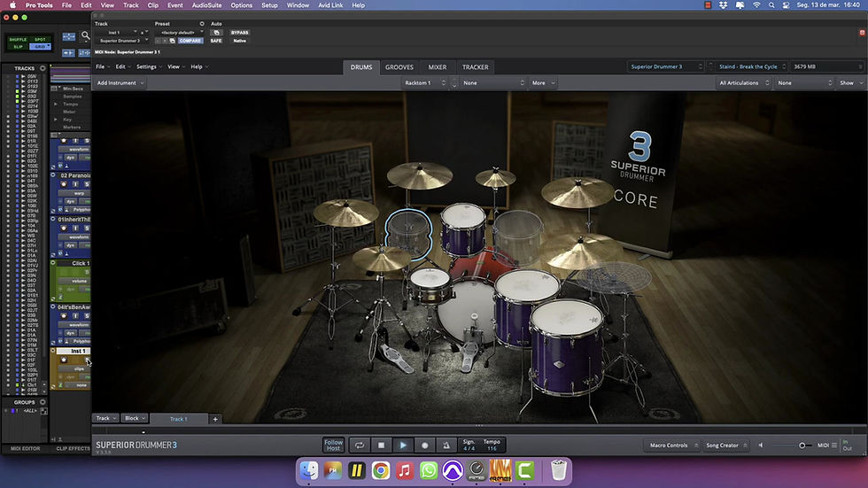Click the Record button in the transport
Viewport: 868px width, 488px height.
tap(424, 445)
